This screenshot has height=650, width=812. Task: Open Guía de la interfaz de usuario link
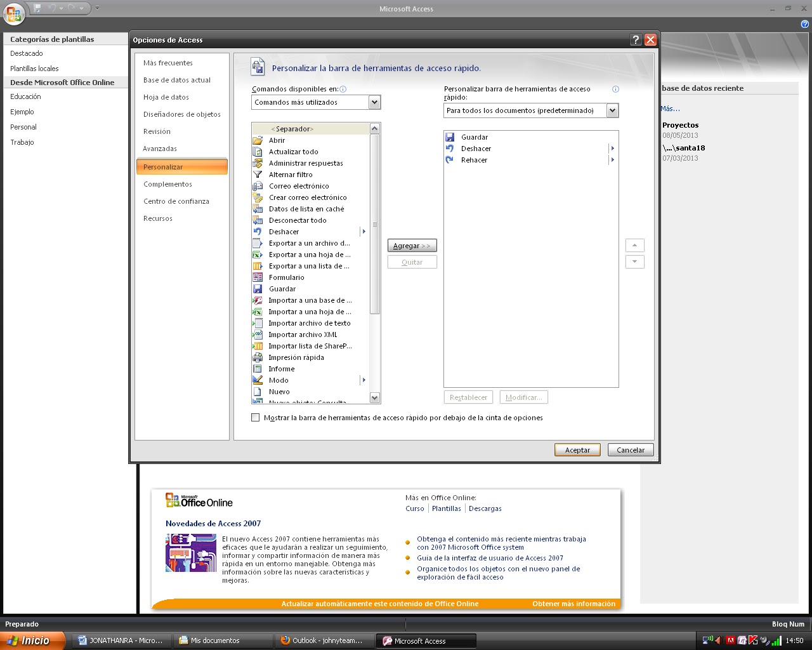pos(490,558)
